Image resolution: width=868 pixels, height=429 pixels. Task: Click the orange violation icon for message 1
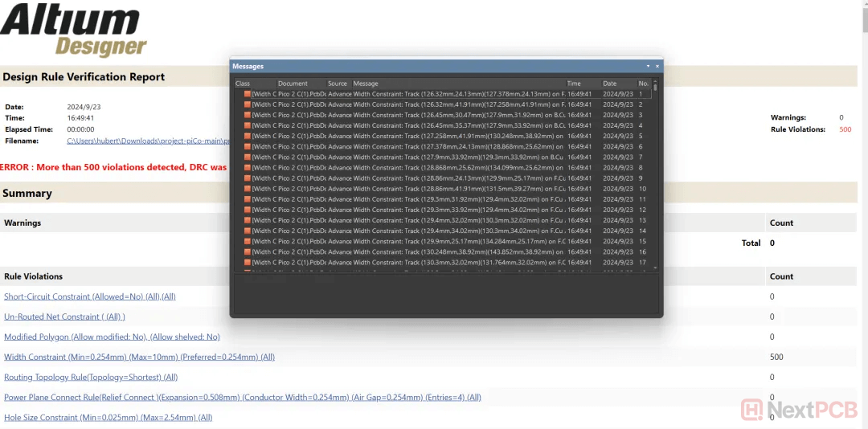click(248, 94)
